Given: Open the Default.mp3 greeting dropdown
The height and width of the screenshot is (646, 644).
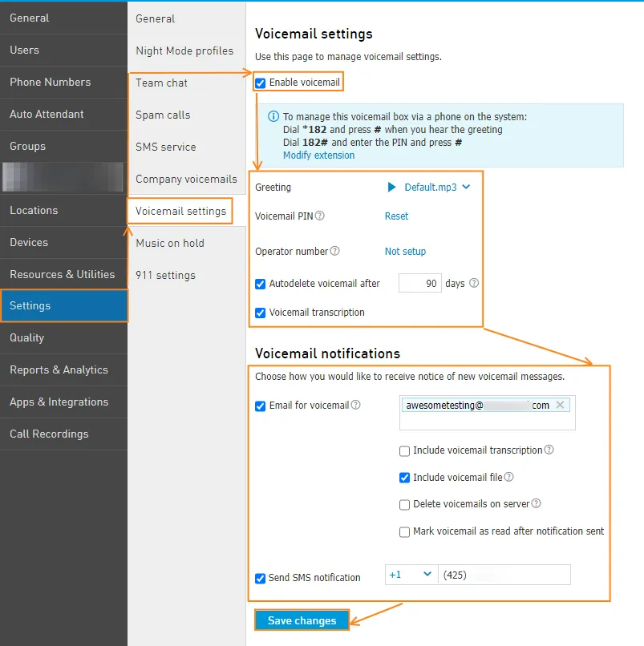Looking at the screenshot, I should pyautogui.click(x=437, y=188).
